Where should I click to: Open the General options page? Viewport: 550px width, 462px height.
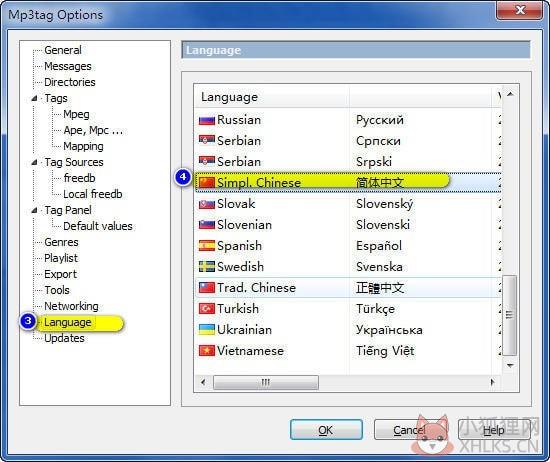click(x=63, y=50)
